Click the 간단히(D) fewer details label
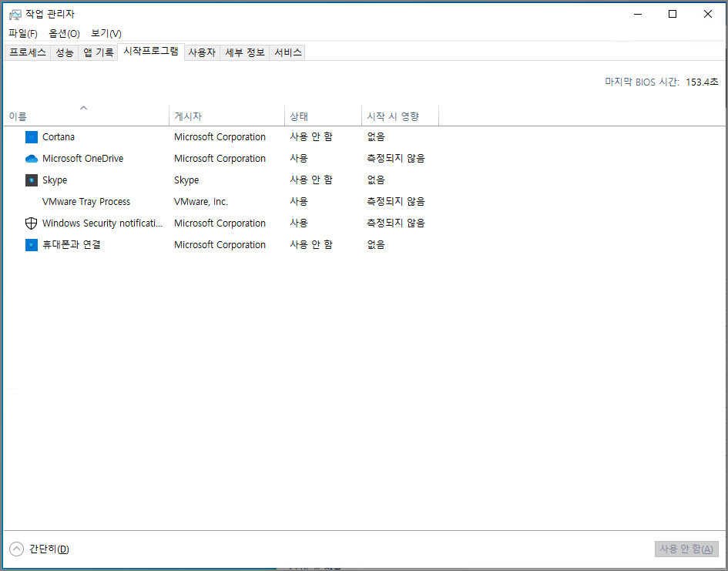The height and width of the screenshot is (571, 728). [x=49, y=549]
